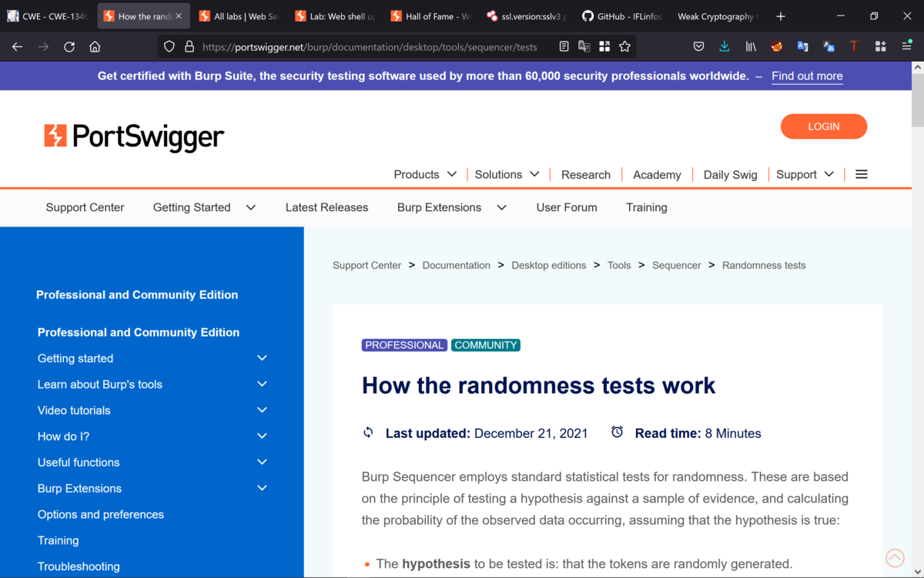Click the orange LOGIN button

824,126
